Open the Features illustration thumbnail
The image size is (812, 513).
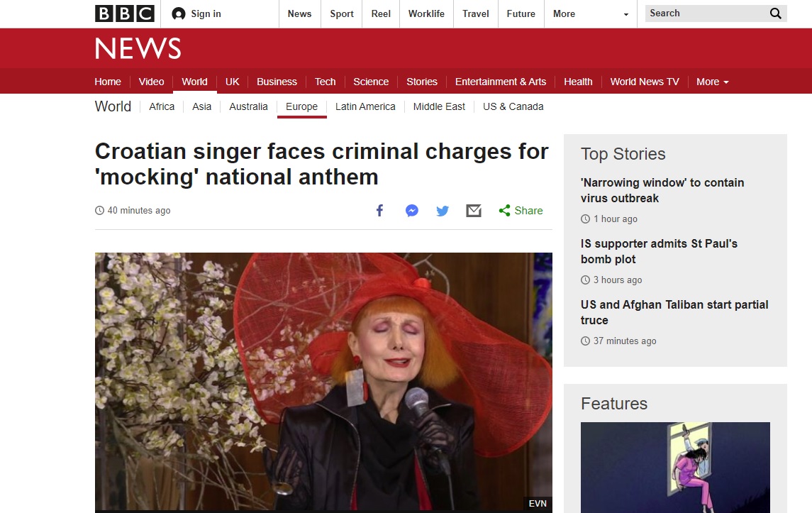(675, 467)
